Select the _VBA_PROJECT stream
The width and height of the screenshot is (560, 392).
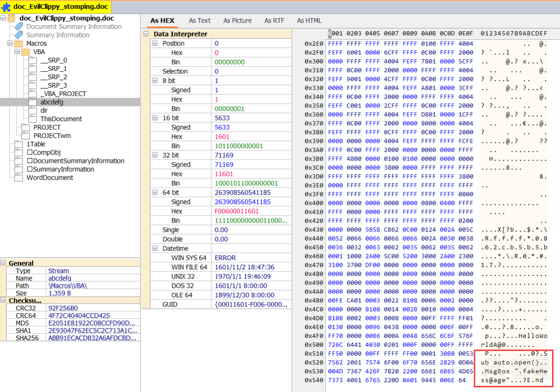63,94
